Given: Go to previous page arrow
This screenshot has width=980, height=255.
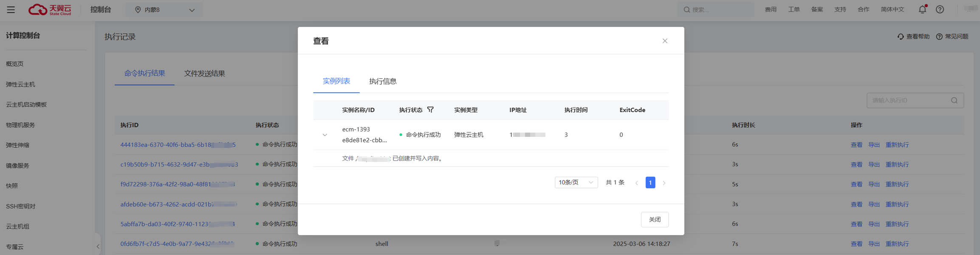Looking at the screenshot, I should tap(636, 183).
